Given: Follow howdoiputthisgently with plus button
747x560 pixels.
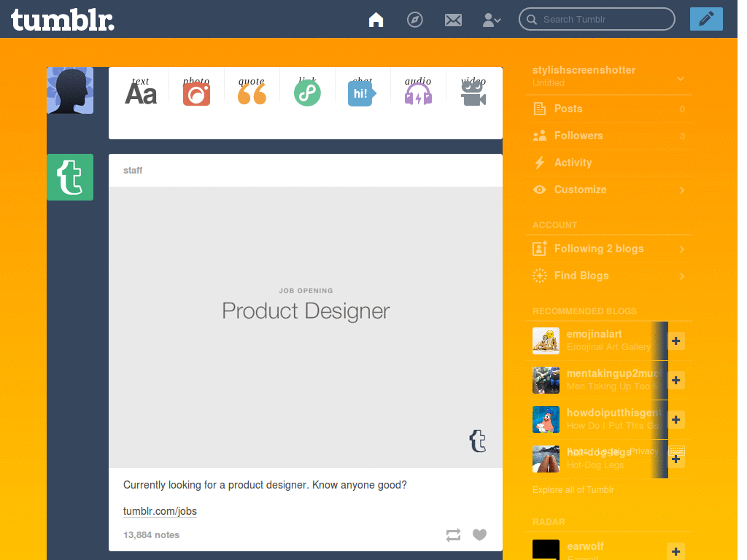Looking at the screenshot, I should (x=676, y=419).
